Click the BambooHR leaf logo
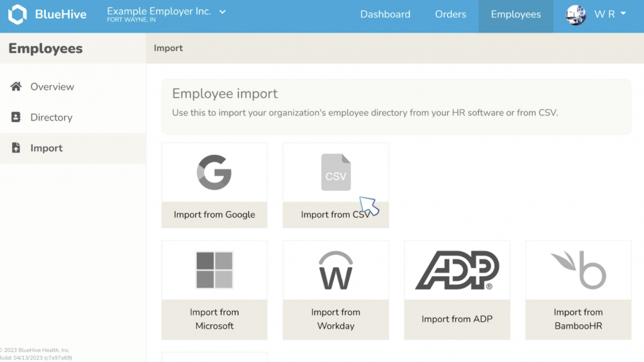 tap(579, 270)
